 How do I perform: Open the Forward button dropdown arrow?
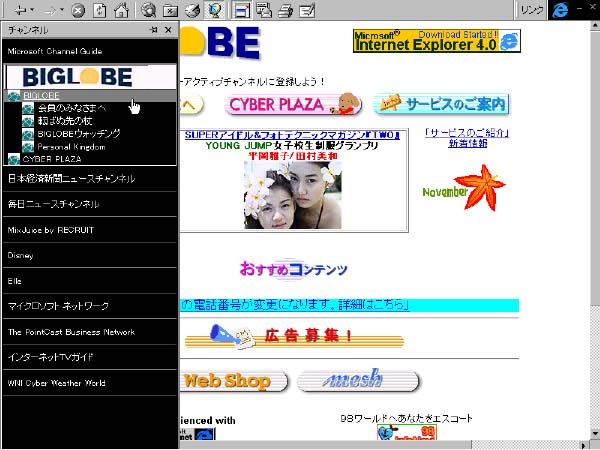pyautogui.click(x=62, y=10)
